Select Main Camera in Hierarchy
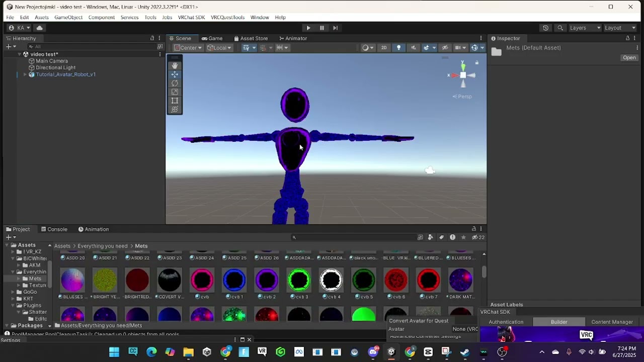Viewport: 644px width, 362px height. click(51, 61)
